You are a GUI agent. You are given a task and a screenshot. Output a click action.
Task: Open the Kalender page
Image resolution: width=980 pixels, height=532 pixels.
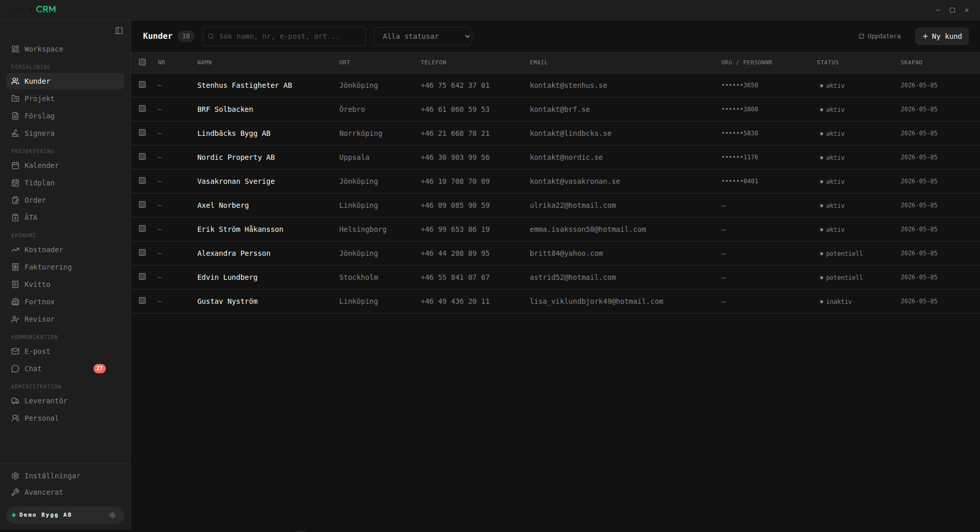(x=65, y=165)
